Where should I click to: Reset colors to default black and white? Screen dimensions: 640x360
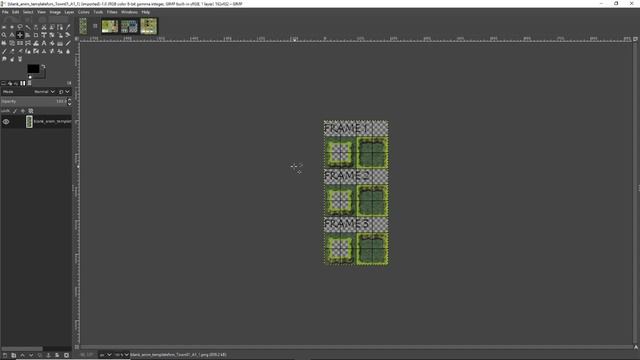(30, 77)
